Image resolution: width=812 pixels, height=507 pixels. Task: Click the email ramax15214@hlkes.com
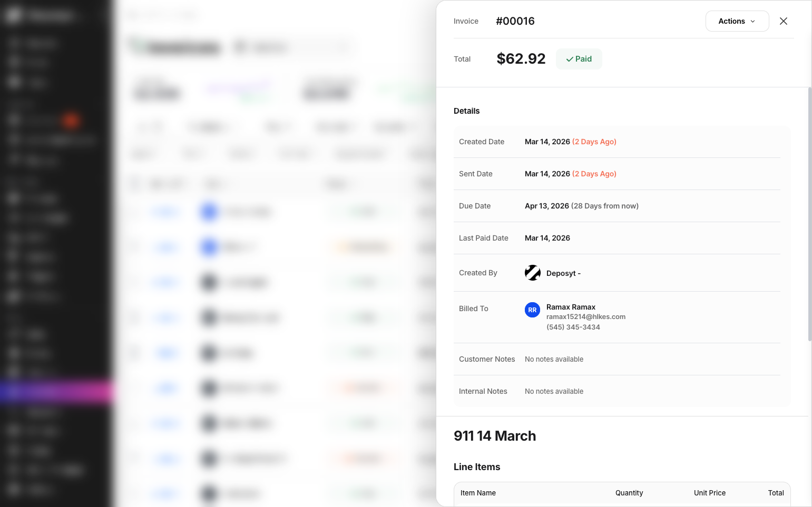pyautogui.click(x=586, y=317)
